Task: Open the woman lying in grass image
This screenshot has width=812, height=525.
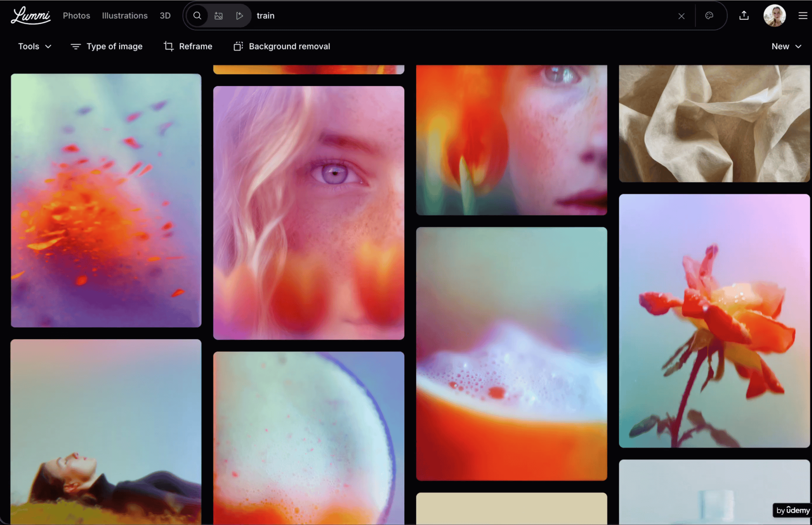Action: (x=106, y=431)
